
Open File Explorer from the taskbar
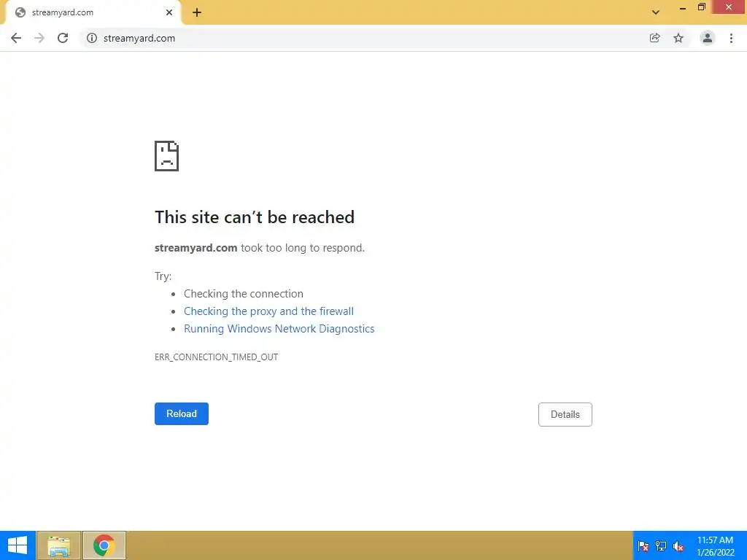(x=59, y=545)
